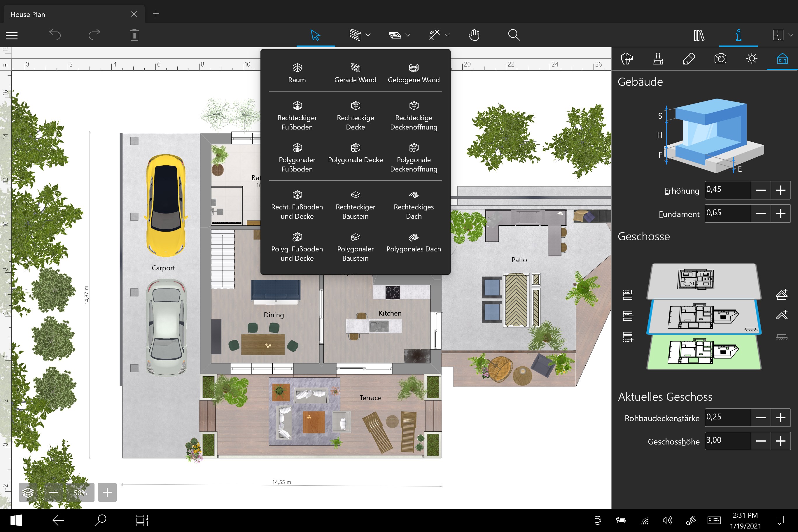Zoom in with the plus button

pos(107,492)
